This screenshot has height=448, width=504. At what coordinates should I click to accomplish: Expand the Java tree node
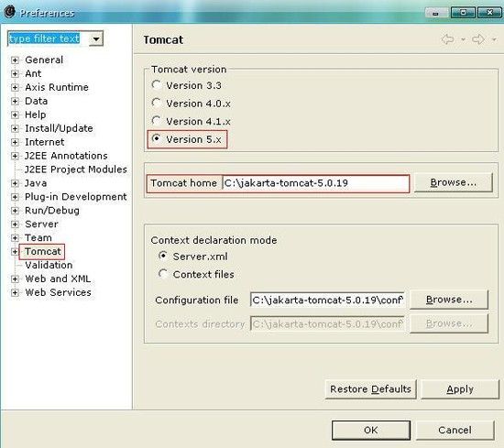tap(15, 183)
